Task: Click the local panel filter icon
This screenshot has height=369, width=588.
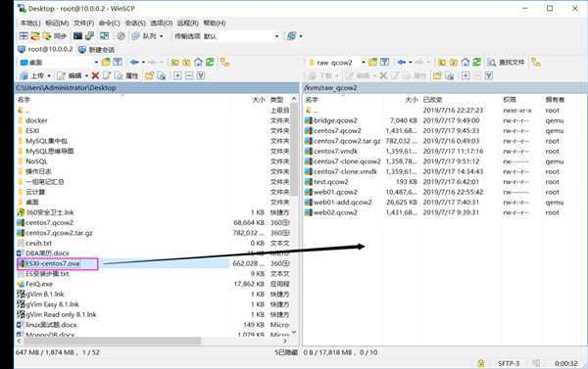Action: tap(118, 63)
